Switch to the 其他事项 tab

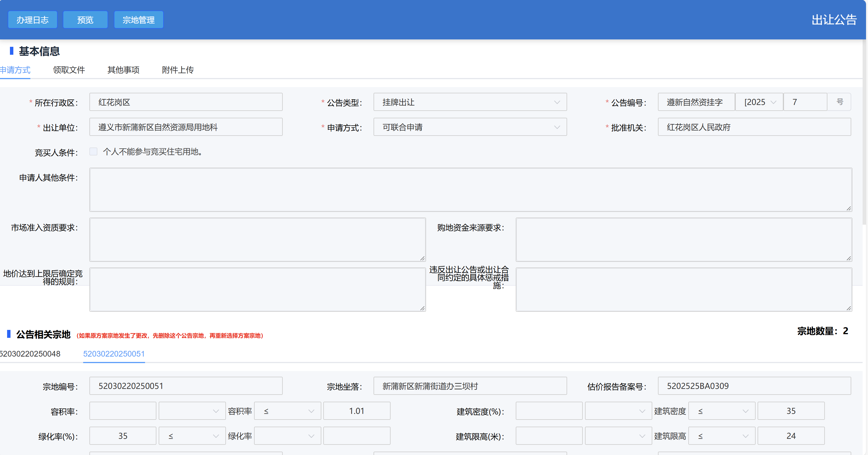point(123,70)
